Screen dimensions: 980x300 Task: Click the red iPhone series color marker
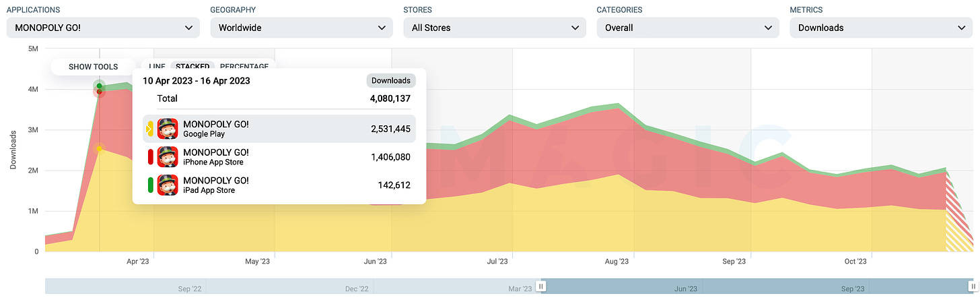(150, 157)
